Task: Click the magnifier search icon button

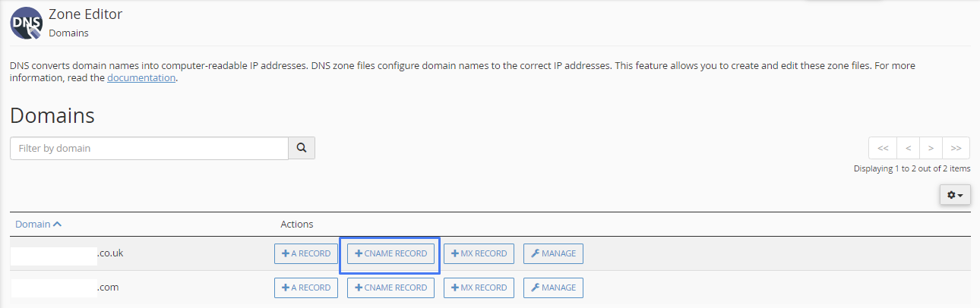Action: pos(302,148)
